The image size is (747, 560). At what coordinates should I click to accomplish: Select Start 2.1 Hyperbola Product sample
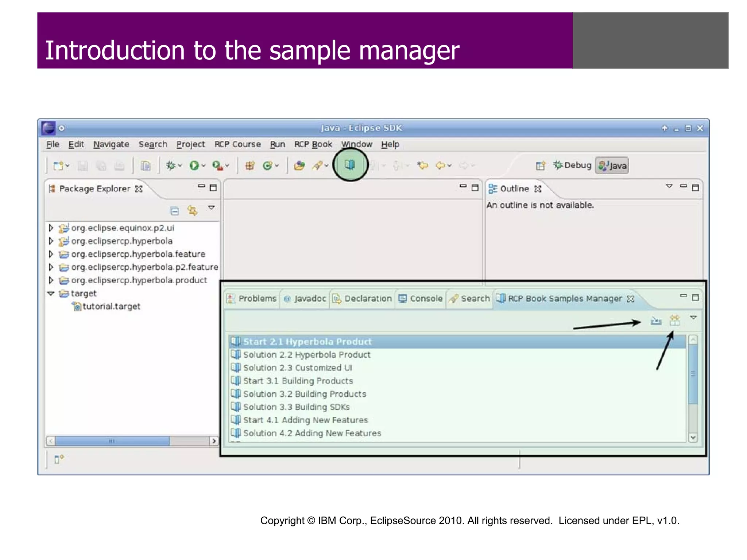pos(457,342)
